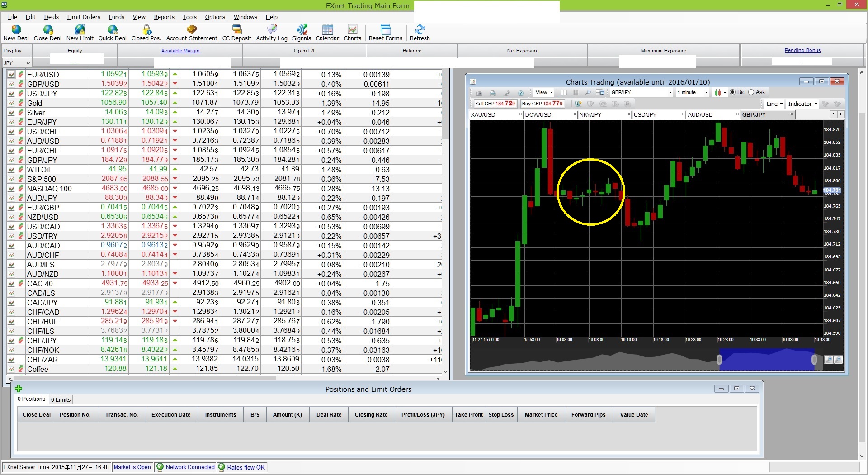Take a chart snapshot with camera icon
868x475 pixels.
(x=479, y=93)
